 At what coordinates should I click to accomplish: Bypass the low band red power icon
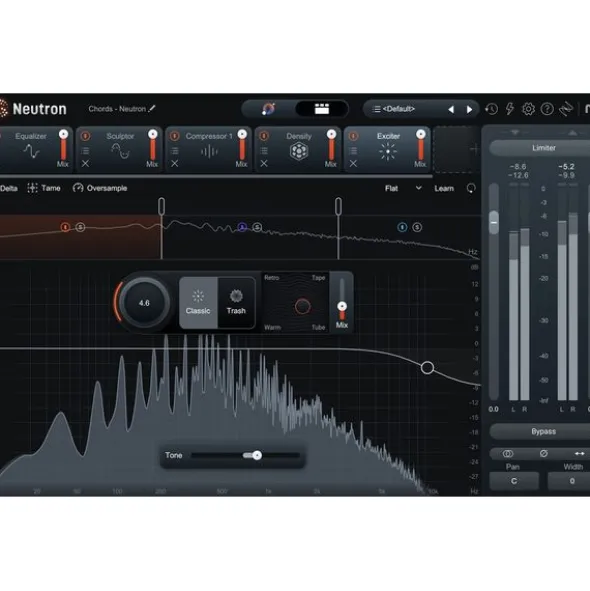(65, 227)
